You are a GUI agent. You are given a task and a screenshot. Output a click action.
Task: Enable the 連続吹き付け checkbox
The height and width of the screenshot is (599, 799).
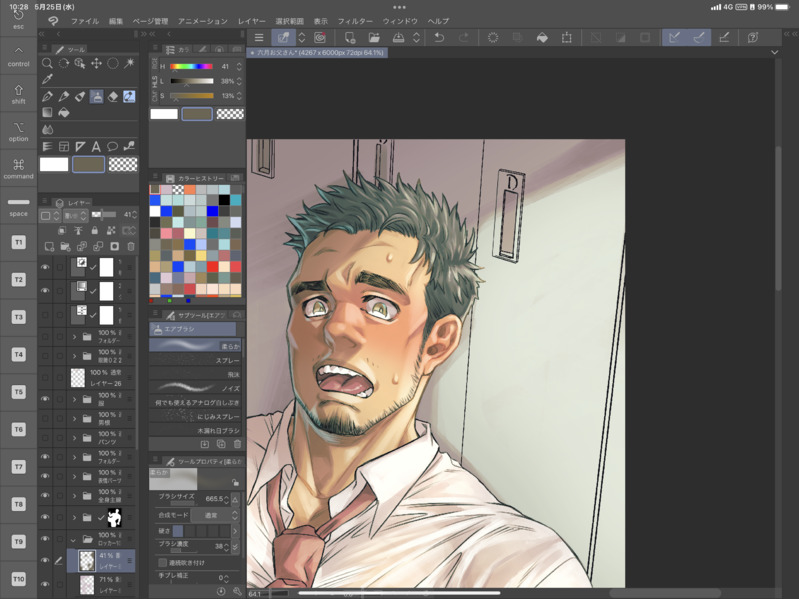point(163,563)
